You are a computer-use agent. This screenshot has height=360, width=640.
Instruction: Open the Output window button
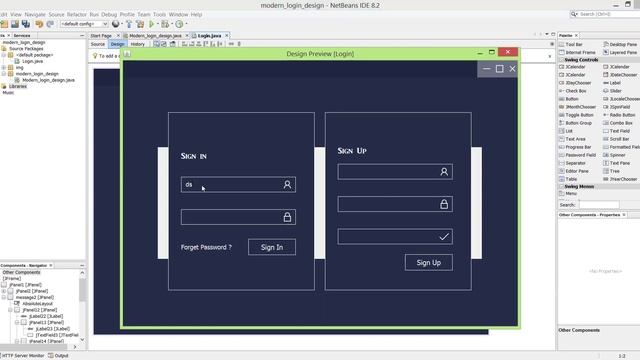(x=58, y=356)
